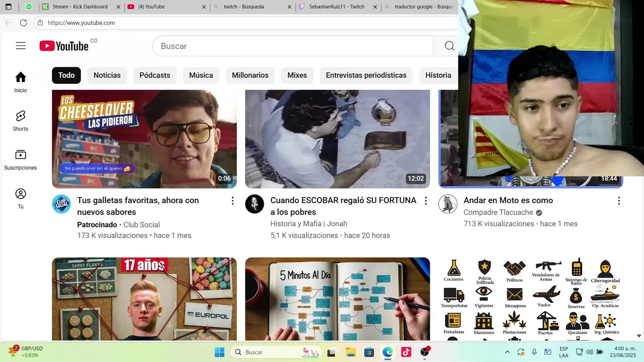Image resolution: width=644 pixels, height=362 pixels.
Task: Close the Kick Dashboard tab
Action: coord(118,7)
